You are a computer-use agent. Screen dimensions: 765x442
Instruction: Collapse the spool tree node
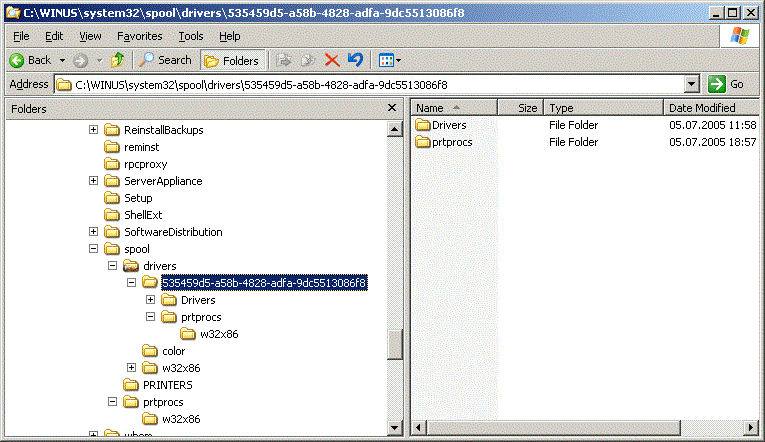(x=94, y=249)
